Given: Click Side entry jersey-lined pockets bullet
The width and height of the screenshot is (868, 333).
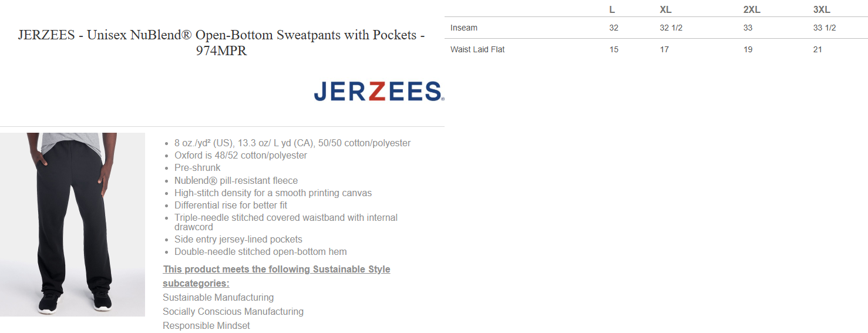Looking at the screenshot, I should point(238,240).
